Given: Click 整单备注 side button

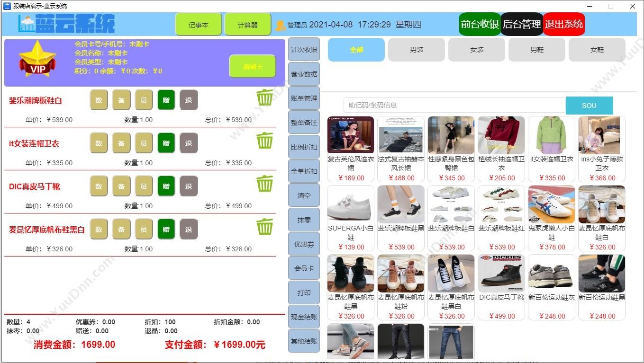Looking at the screenshot, I should click(x=304, y=123).
